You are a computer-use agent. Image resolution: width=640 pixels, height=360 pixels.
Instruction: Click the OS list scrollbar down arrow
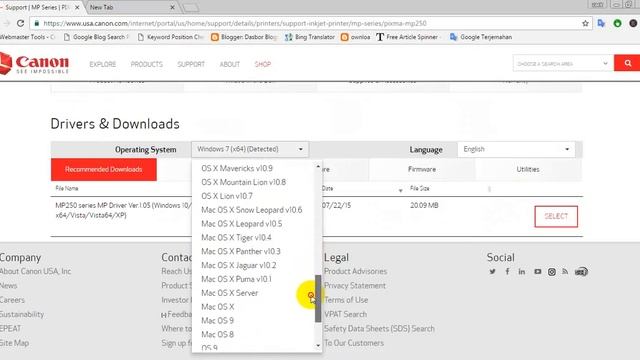click(x=318, y=346)
